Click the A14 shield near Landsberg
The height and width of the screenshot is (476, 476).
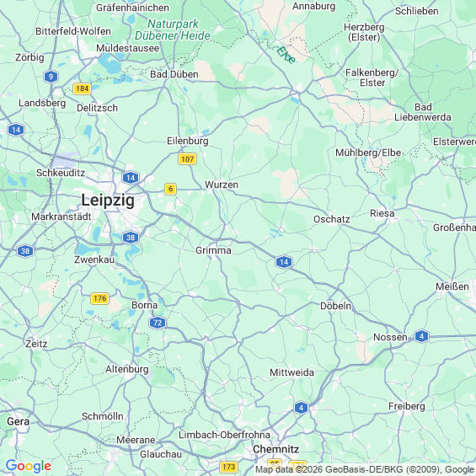[16, 130]
